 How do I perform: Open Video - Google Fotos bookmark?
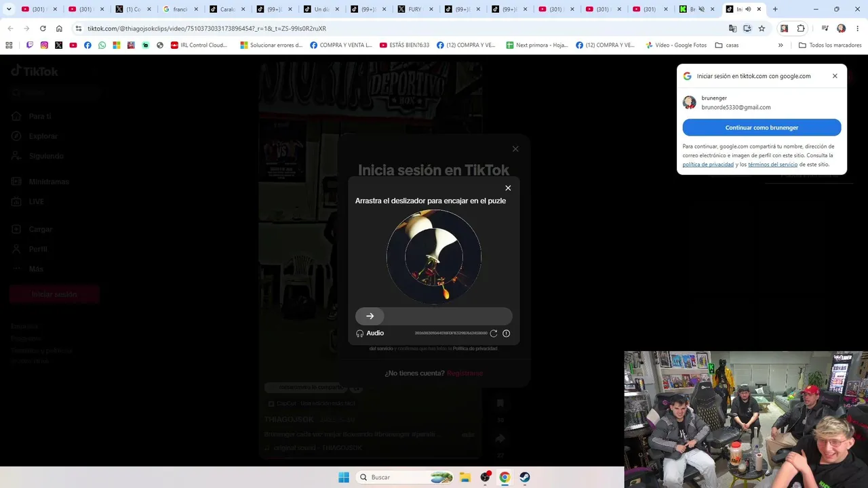click(x=676, y=45)
